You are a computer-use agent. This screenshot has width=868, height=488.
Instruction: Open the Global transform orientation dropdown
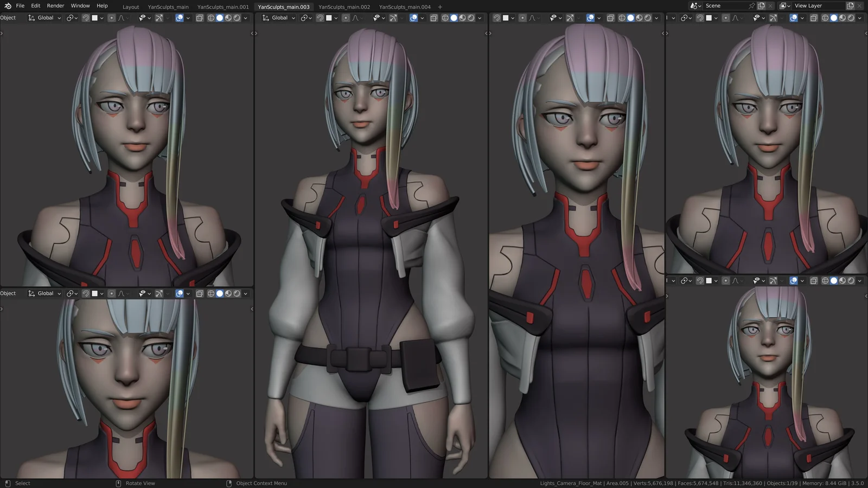(x=46, y=17)
